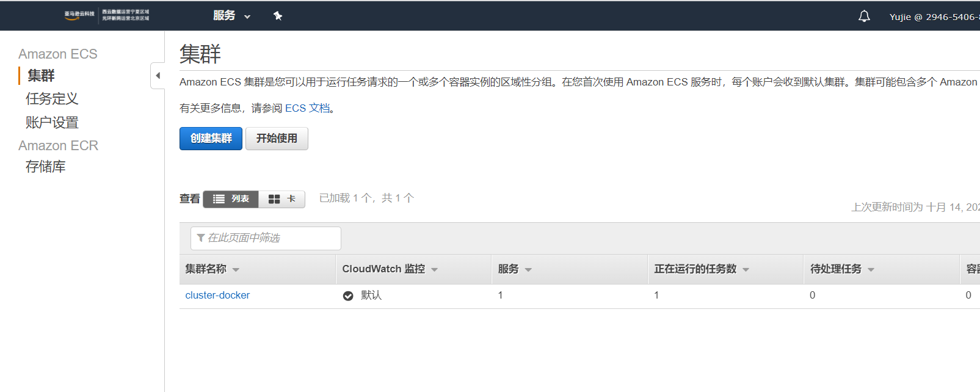The height and width of the screenshot is (392, 980).
Task: Sort by 正在运行的任务数 column
Action: tap(701, 269)
